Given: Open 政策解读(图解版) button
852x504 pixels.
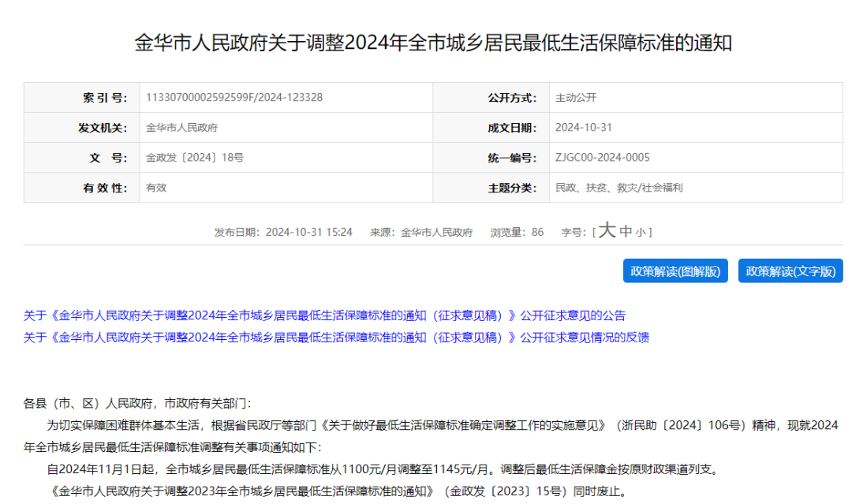Looking at the screenshot, I should click(674, 271).
